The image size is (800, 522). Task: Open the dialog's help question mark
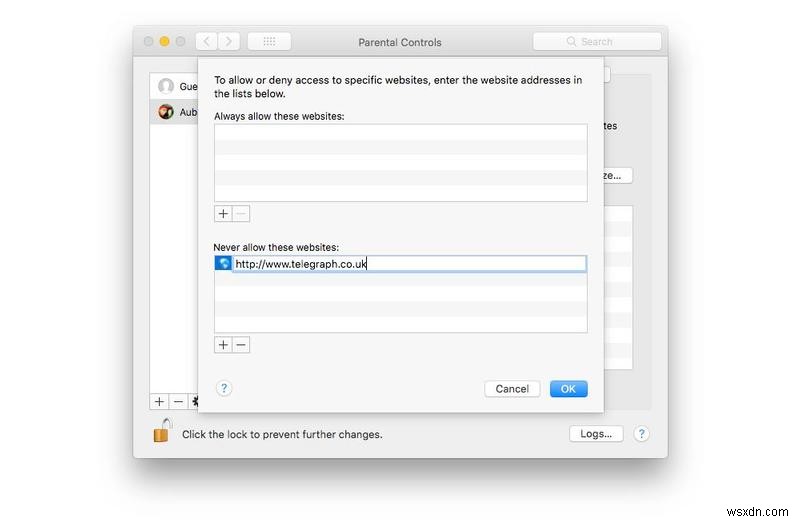coord(224,389)
